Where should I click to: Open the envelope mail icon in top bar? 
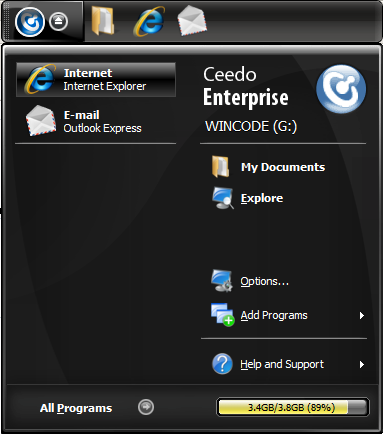(x=192, y=21)
